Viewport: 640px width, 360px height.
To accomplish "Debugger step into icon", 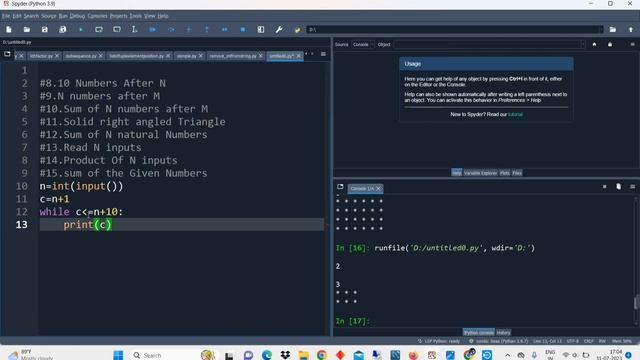I will click(x=189, y=29).
